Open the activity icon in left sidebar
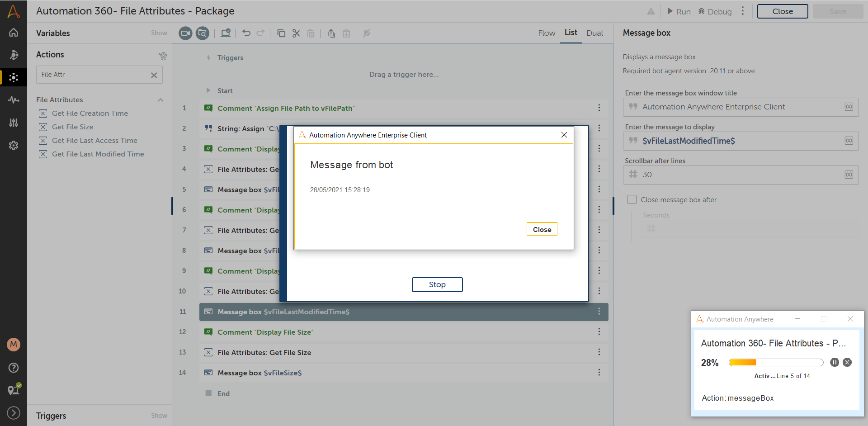The image size is (868, 426). point(14,100)
